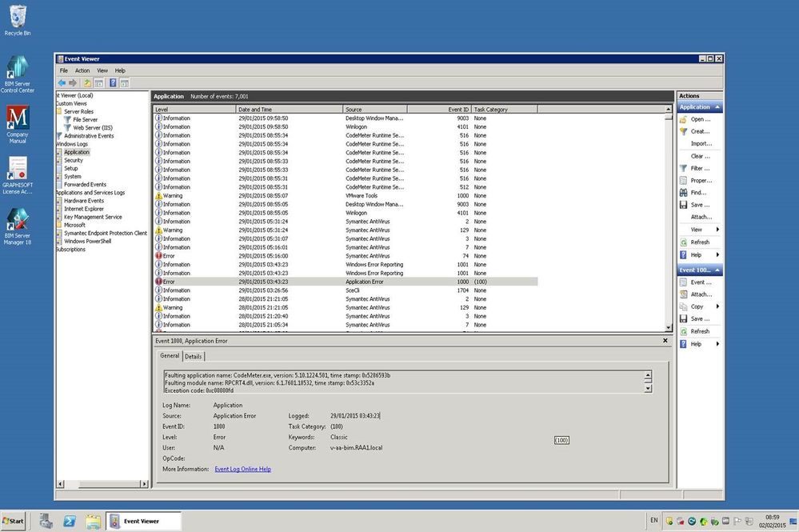Viewport: 799px width, 532px height.
Task: Expand the View submenu in Actions pane
Action: [700, 230]
